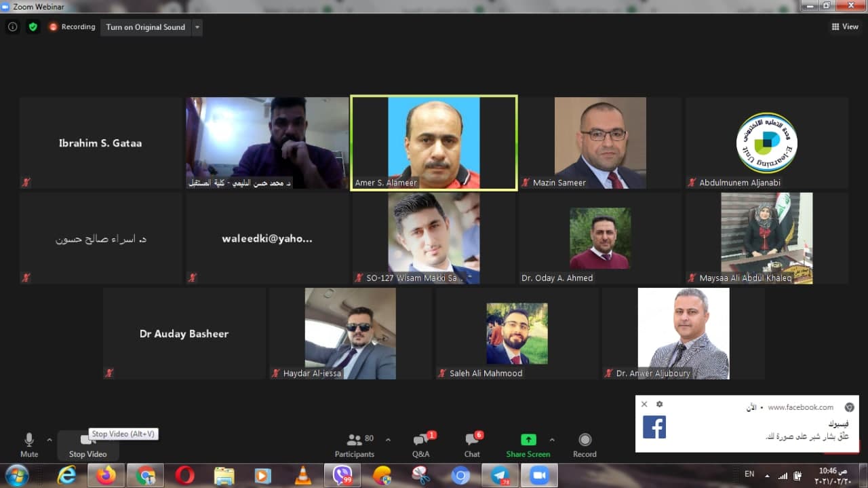The height and width of the screenshot is (488, 868).
Task: Open the Q&A window
Action: [421, 445]
